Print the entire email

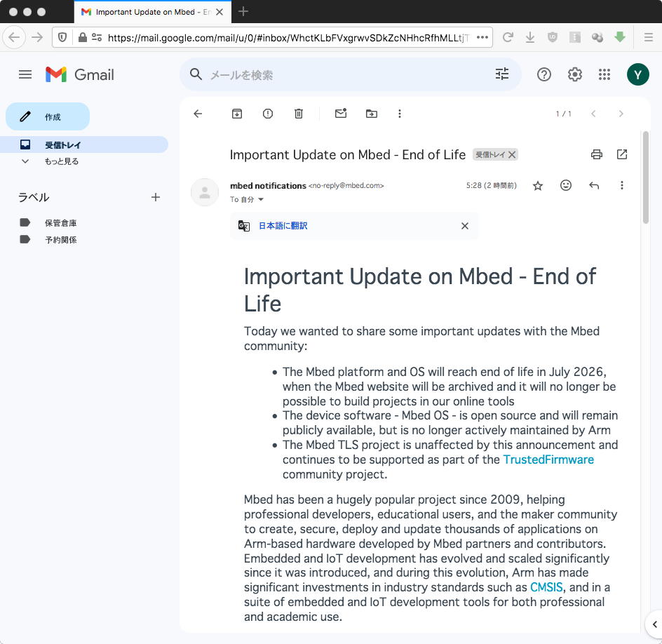click(x=597, y=154)
